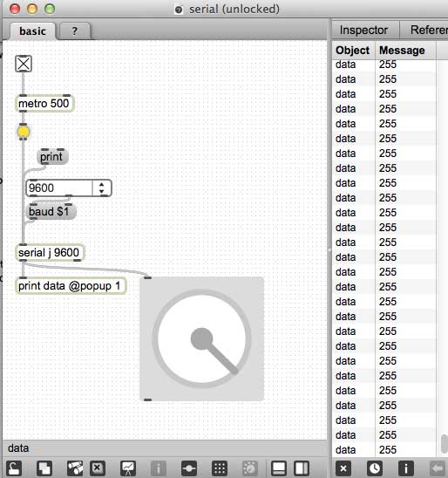Image resolution: width=448 pixels, height=478 pixels.
Task: Click the grayed dial icon in toolbar
Action: 250,468
